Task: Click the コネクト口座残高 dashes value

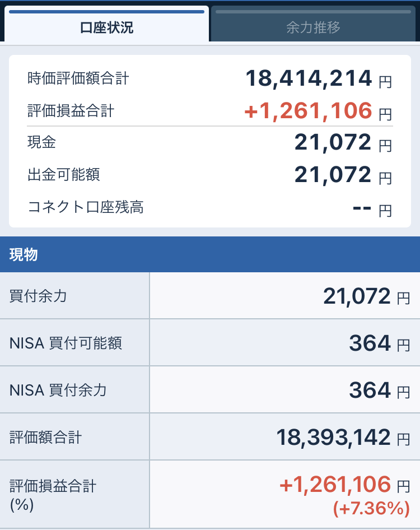Action: (362, 207)
